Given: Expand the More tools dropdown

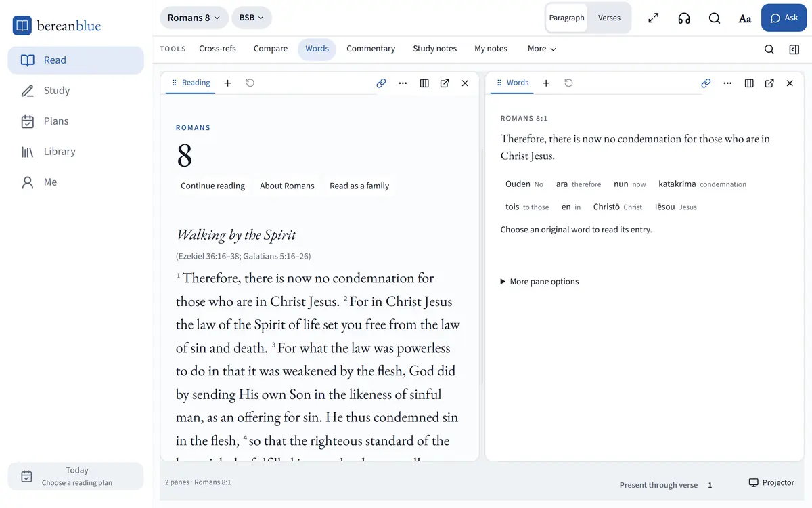Looking at the screenshot, I should [541, 49].
